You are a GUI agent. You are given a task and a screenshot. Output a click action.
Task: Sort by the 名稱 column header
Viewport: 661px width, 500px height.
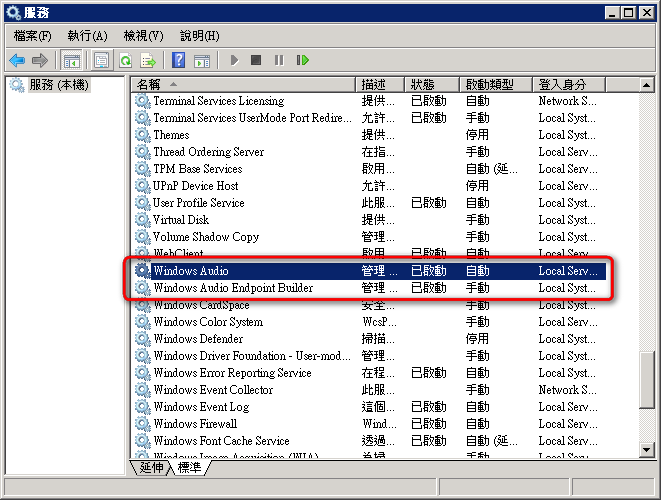click(x=243, y=85)
